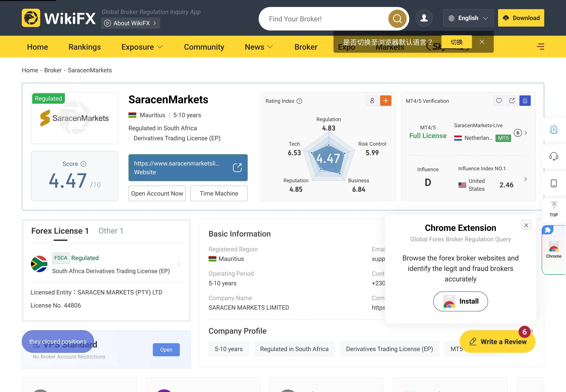Focus the Find Your Broker search field
566x392 pixels.
point(327,19)
